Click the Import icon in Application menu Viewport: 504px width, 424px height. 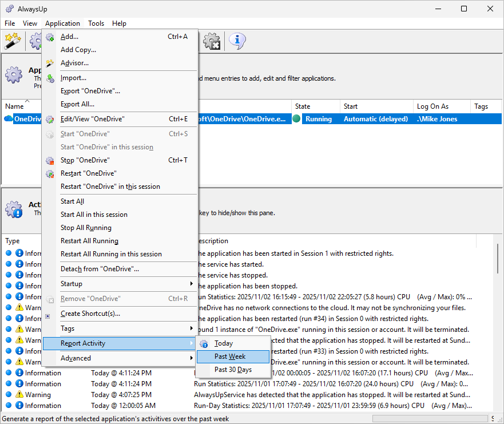[x=50, y=78]
